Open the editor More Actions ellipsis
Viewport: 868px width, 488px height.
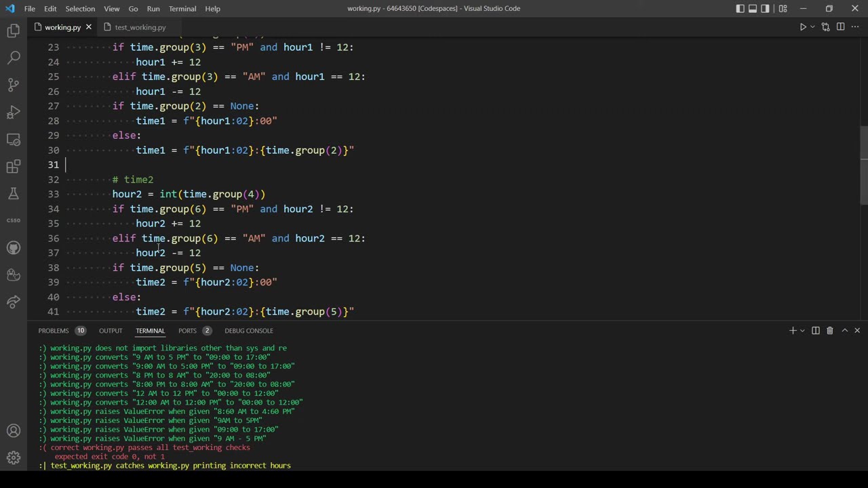point(855,27)
